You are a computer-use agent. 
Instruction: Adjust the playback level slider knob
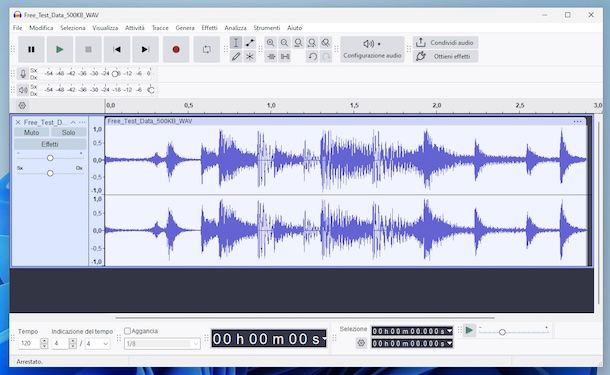pos(151,90)
